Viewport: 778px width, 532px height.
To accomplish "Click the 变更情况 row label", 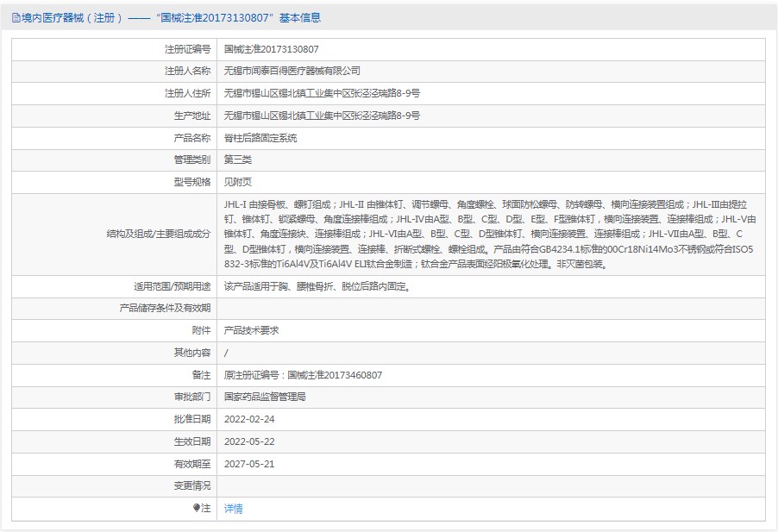I will (x=192, y=485).
